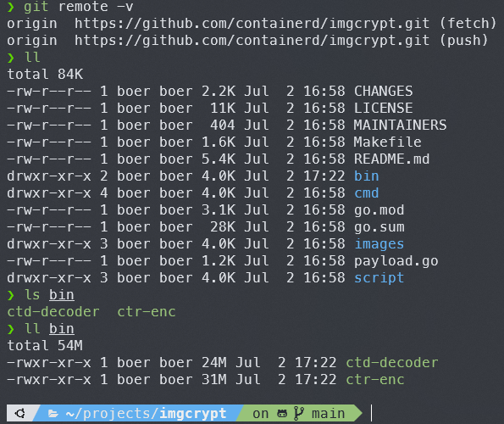The width and height of the screenshot is (504, 424).
Task: Click the Makefile file name
Action: 387,142
